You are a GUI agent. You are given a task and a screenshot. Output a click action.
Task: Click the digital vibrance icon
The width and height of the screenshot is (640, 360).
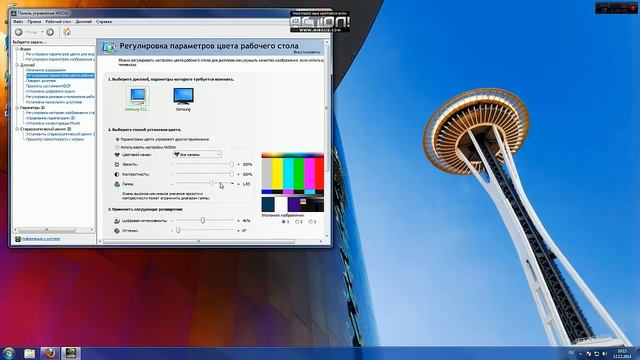point(117,220)
